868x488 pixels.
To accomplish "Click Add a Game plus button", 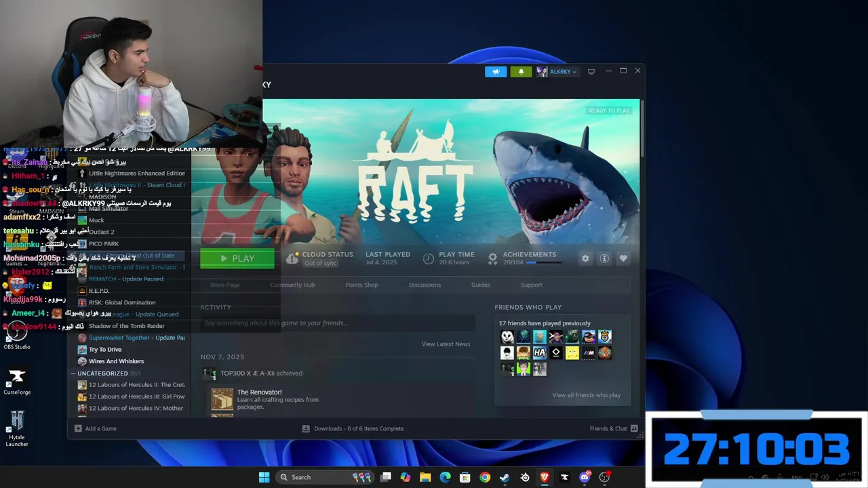I will (x=78, y=428).
